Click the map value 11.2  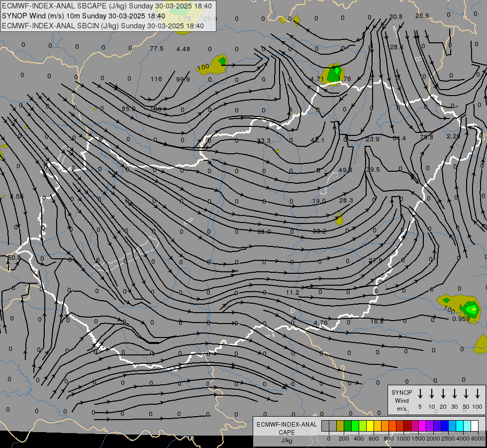(x=292, y=293)
